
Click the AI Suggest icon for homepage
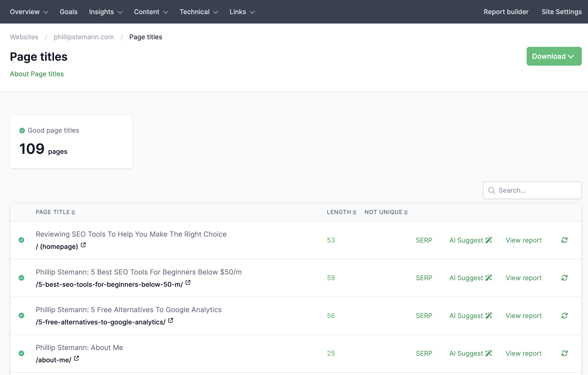coord(489,240)
